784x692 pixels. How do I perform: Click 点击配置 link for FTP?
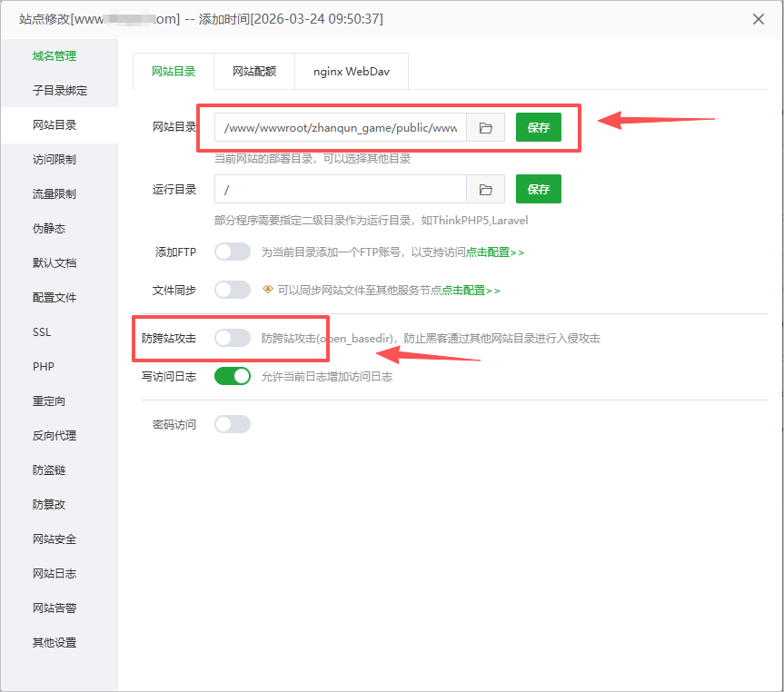pos(495,252)
